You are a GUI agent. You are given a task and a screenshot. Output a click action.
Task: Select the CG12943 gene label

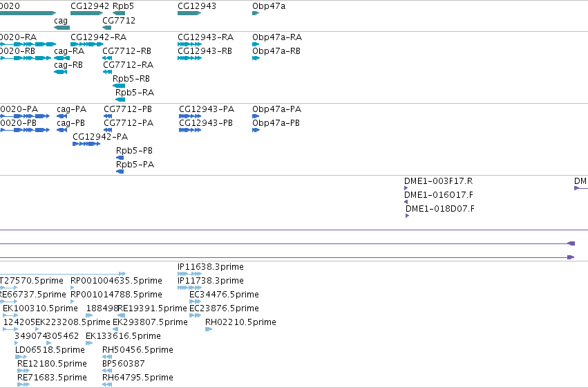(x=197, y=6)
